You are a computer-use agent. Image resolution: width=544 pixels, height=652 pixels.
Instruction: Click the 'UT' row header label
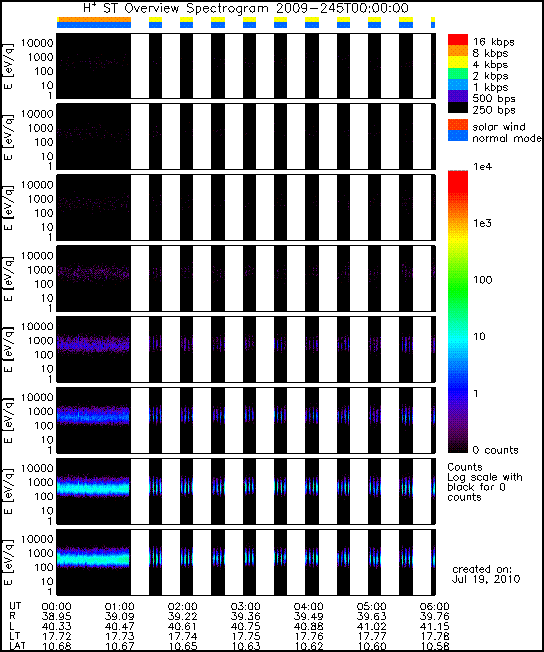pyautogui.click(x=15, y=606)
